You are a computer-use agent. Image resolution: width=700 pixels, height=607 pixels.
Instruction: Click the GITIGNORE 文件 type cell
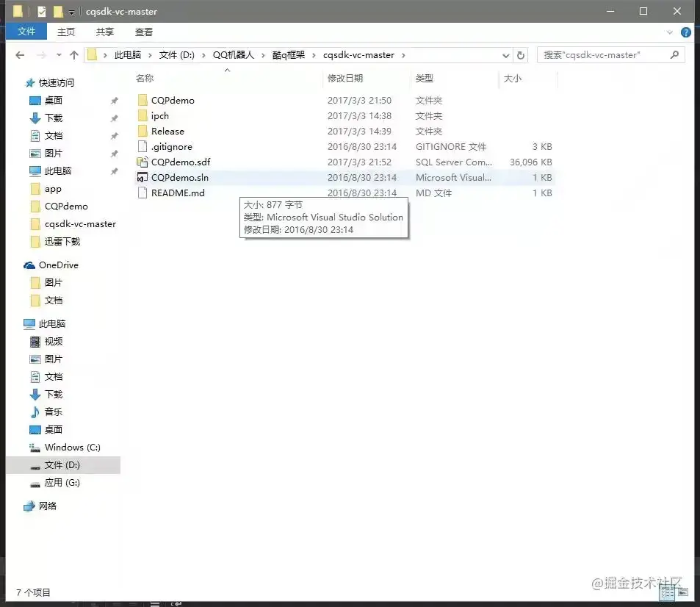click(451, 147)
